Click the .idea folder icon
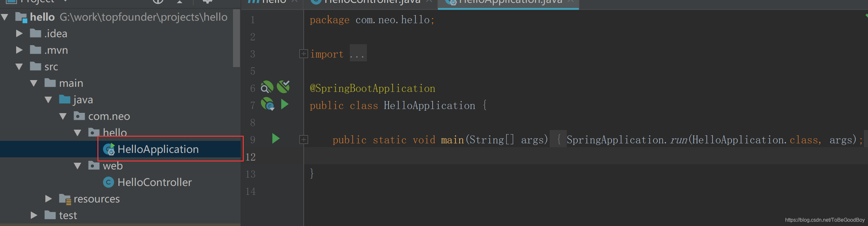Screen dimensions: 868x226 35,33
